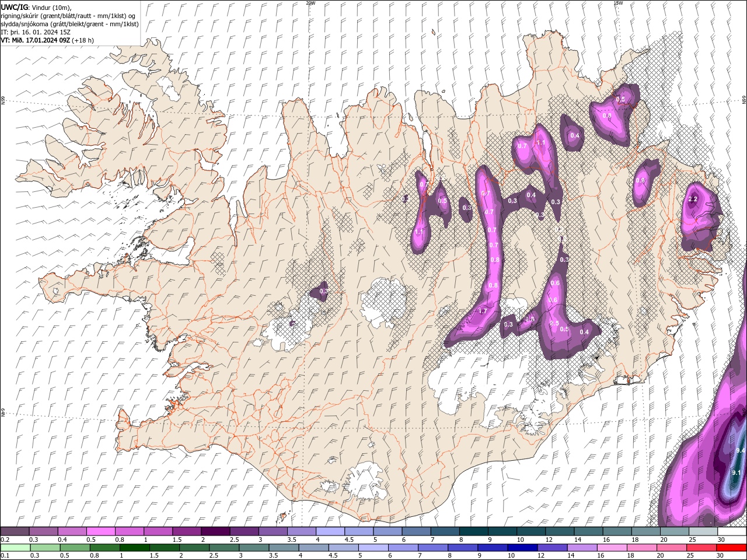This screenshot has width=747, height=560.
Task: Select the 30 white swatch in upper legend
Action: [x=732, y=531]
